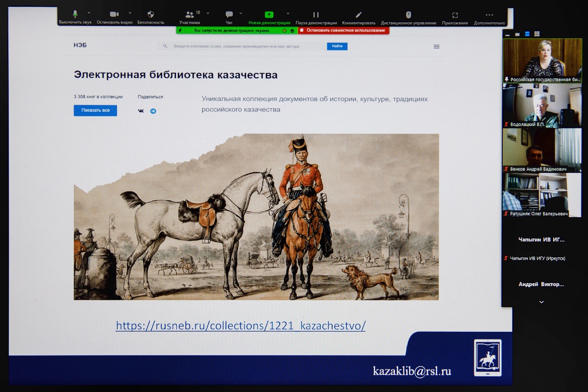Viewport: 588px width, 392px height.
Task: Share the collection via VK icon
Action: pos(141,111)
